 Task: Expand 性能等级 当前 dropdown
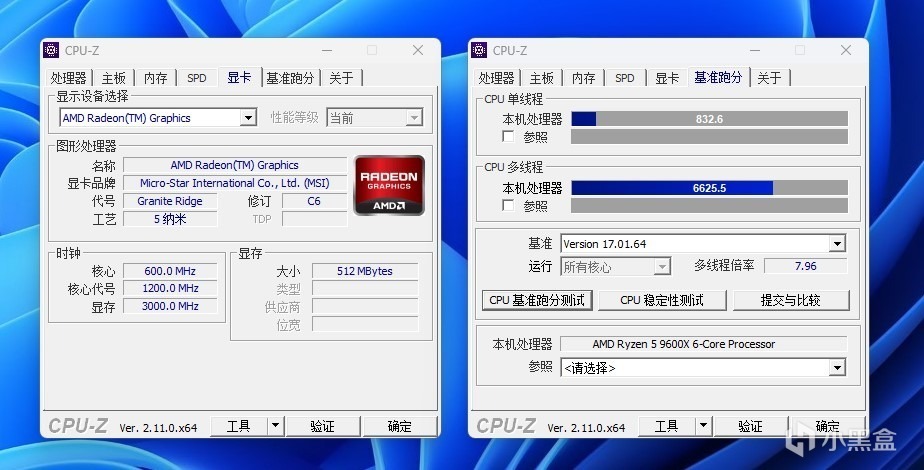[x=414, y=118]
